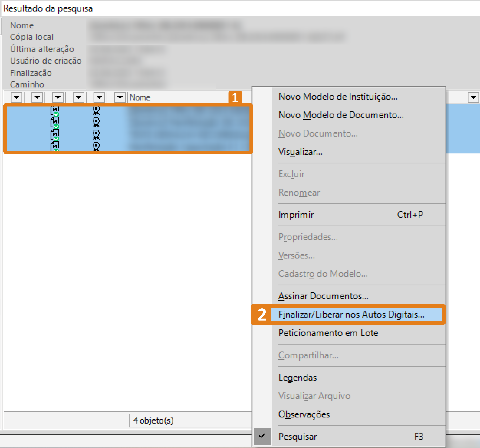Click Peticionamento em Lote entry
This screenshot has height=448, width=480.
tap(328, 333)
